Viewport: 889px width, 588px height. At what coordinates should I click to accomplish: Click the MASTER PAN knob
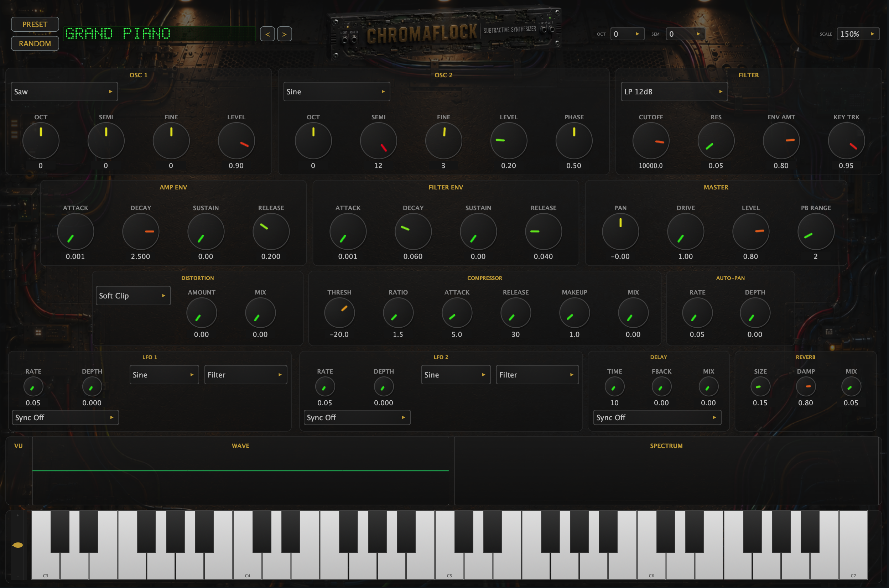click(x=620, y=232)
